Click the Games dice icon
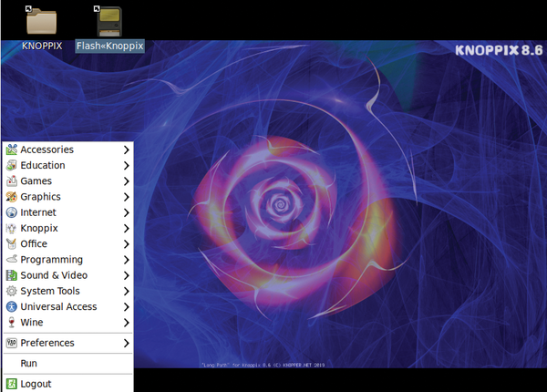 (12, 181)
